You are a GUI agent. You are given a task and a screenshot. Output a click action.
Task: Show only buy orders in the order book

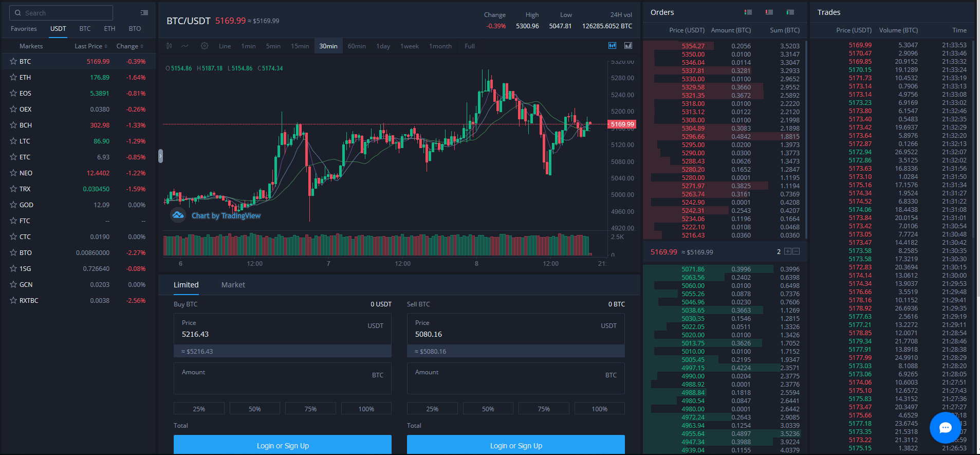[x=790, y=12]
